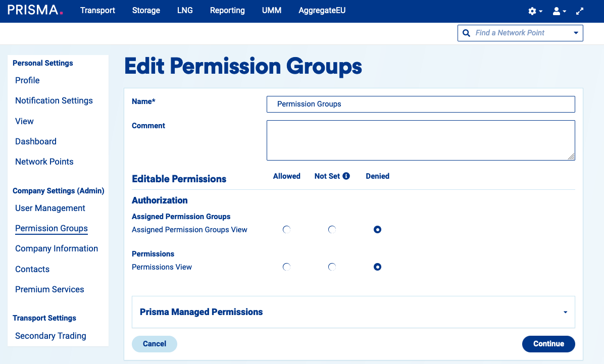Open the Find a Network Point dropdown
The height and width of the screenshot is (364, 604).
click(x=576, y=33)
